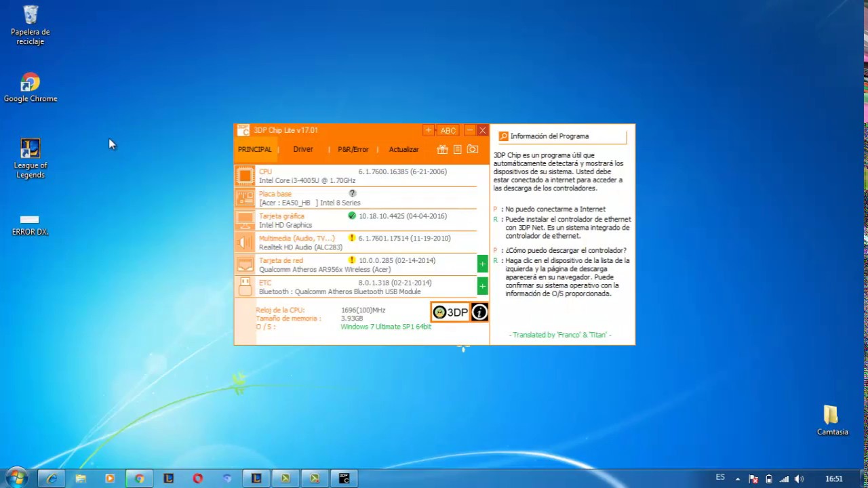Viewport: 868px width, 488px height.
Task: Open the Windows Start menu
Action: pyautogui.click(x=16, y=478)
